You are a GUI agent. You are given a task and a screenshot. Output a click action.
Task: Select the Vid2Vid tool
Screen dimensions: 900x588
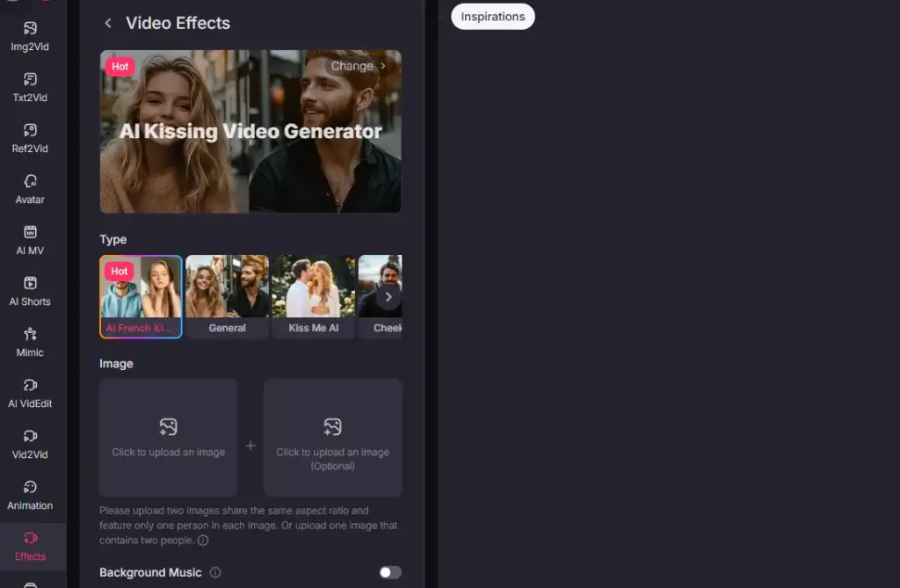[x=29, y=443]
